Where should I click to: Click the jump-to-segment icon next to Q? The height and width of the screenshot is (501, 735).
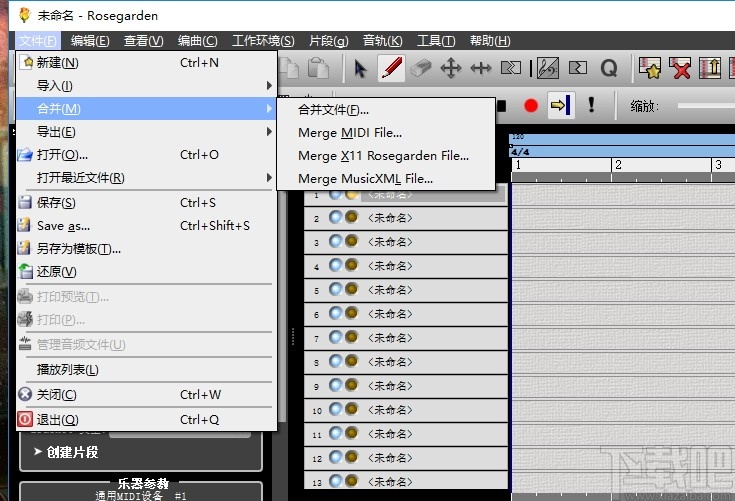578,68
